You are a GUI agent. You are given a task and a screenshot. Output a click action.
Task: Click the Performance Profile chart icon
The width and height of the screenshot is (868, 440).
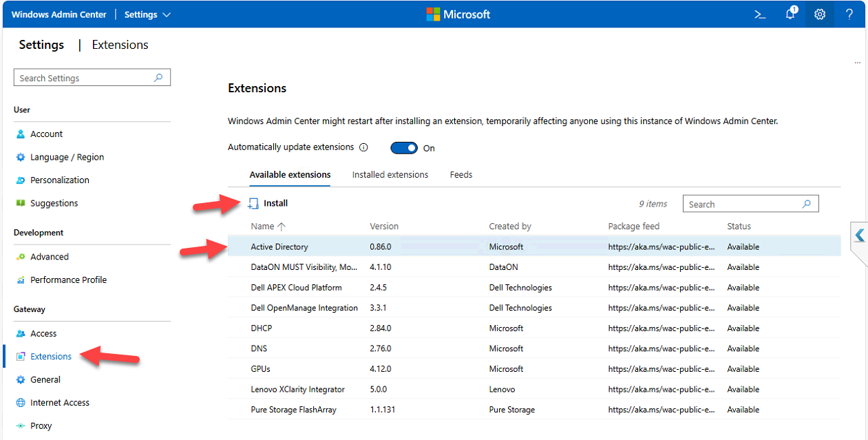(21, 280)
